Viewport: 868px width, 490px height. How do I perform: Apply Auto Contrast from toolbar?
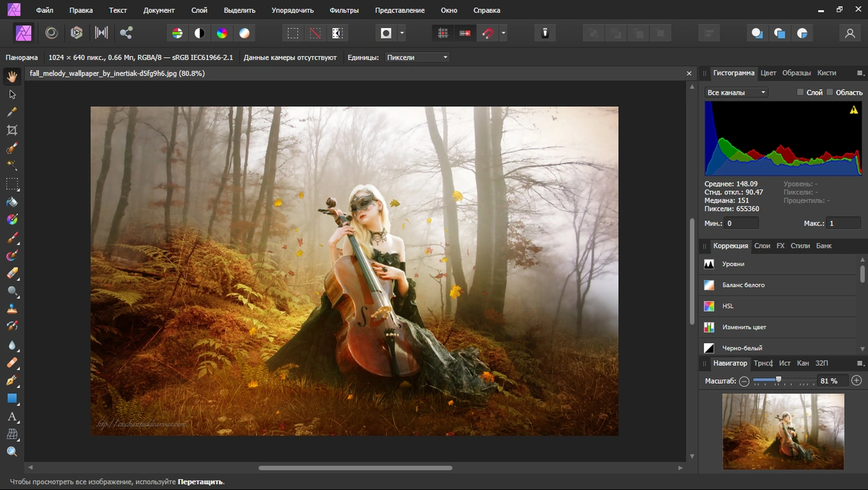pos(199,33)
